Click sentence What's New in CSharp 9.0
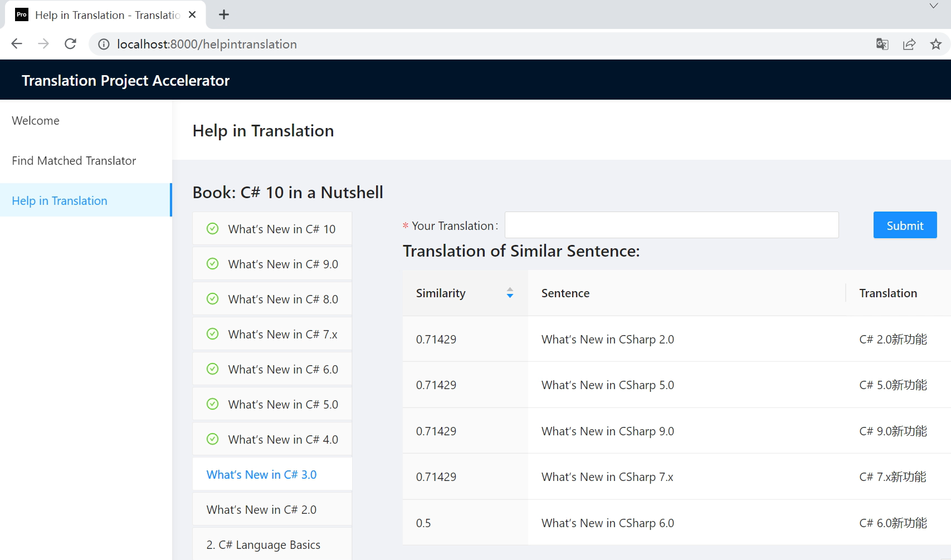 point(607,431)
